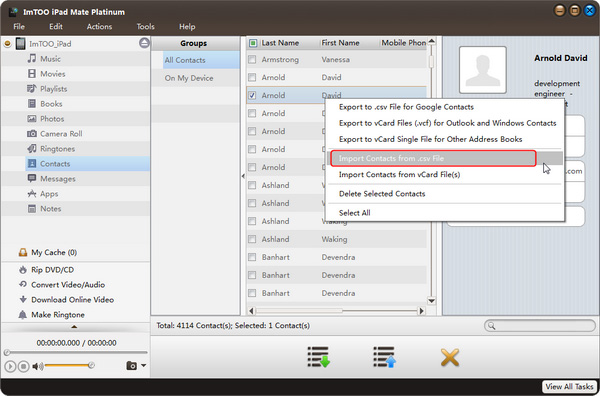Click the play button in player
Screen dimensions: 600x396
(10, 366)
